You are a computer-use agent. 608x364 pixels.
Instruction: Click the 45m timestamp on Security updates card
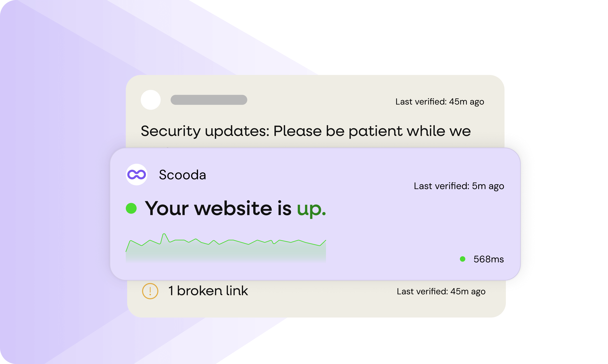pyautogui.click(x=440, y=102)
